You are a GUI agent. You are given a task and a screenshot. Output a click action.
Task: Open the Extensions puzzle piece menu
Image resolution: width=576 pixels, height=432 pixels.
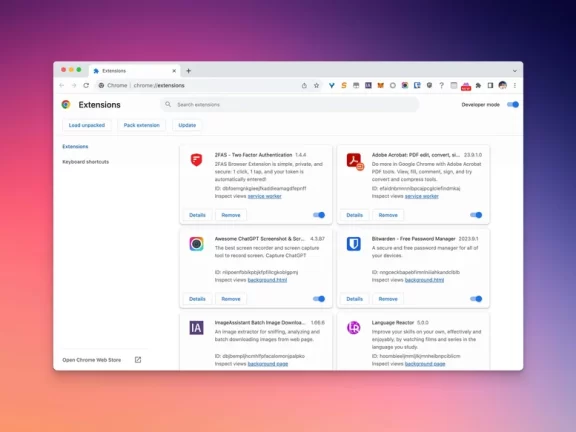click(x=478, y=86)
